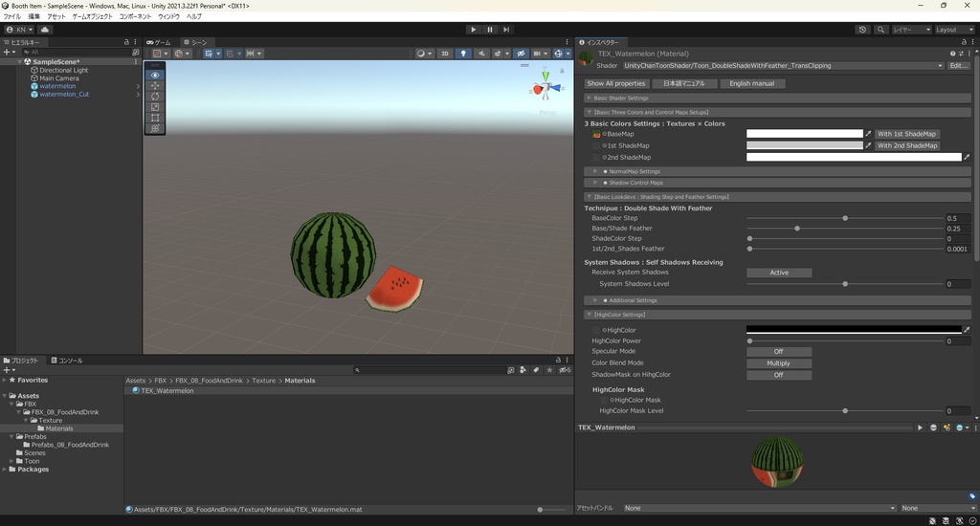Viewport: 980px width, 526px height.
Task: Open the ファイル menu
Action: tap(11, 17)
